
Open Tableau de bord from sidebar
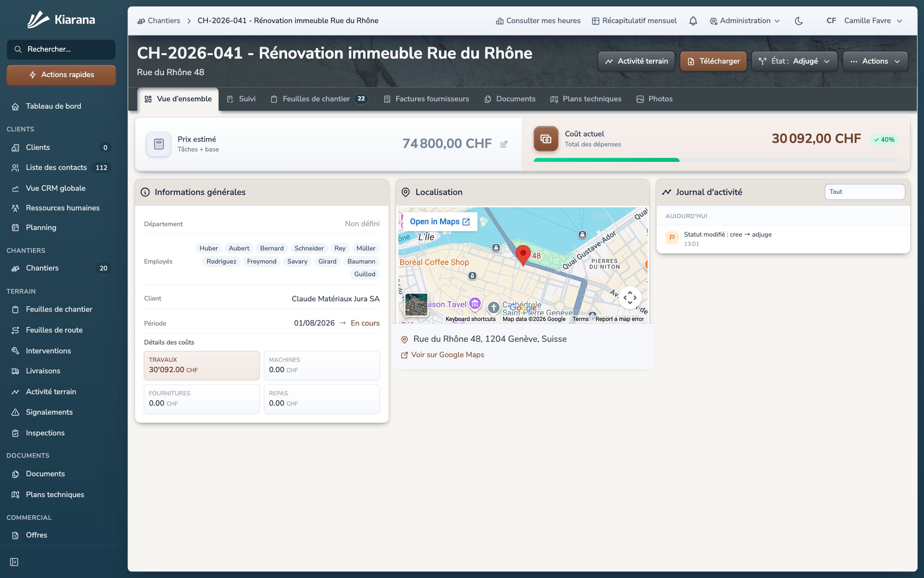tap(61, 106)
